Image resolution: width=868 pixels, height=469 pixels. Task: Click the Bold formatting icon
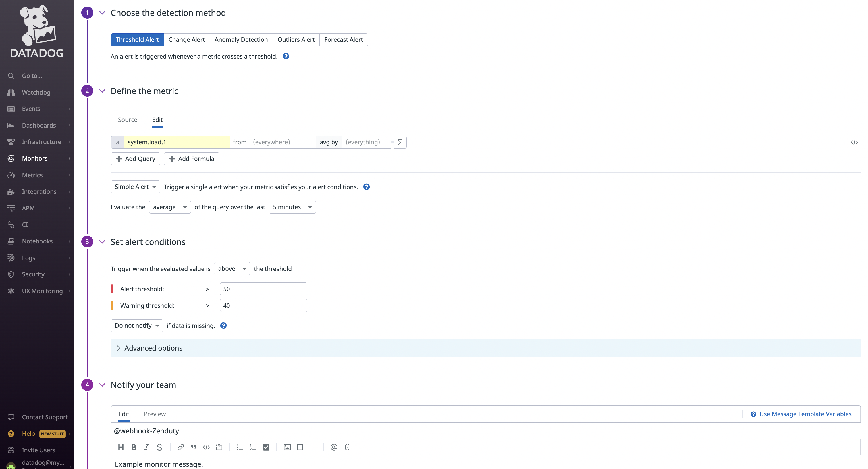pos(134,447)
